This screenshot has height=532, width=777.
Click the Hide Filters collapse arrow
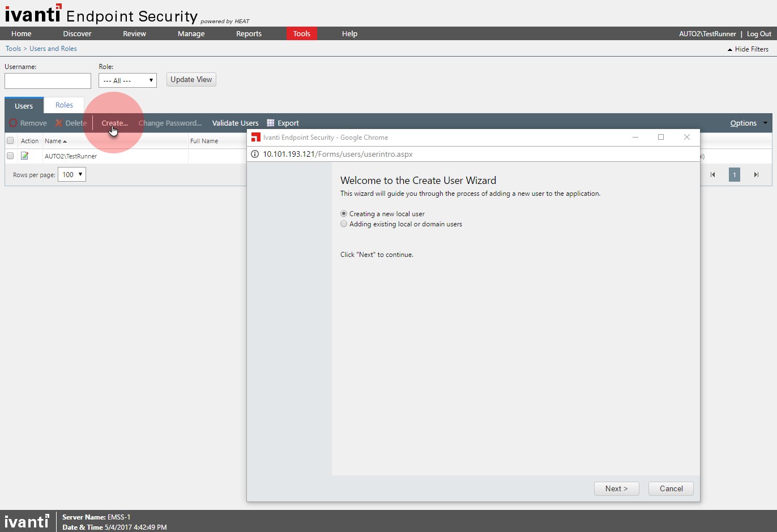[x=730, y=50]
